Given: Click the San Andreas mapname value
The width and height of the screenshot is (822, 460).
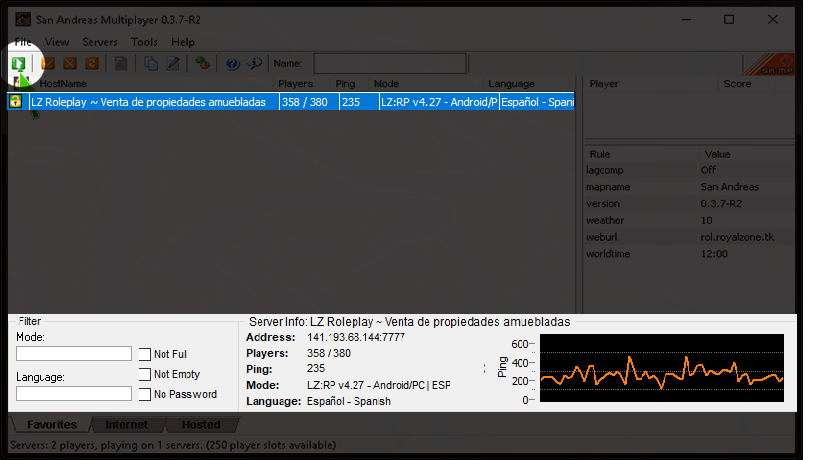Looking at the screenshot, I should [x=730, y=187].
